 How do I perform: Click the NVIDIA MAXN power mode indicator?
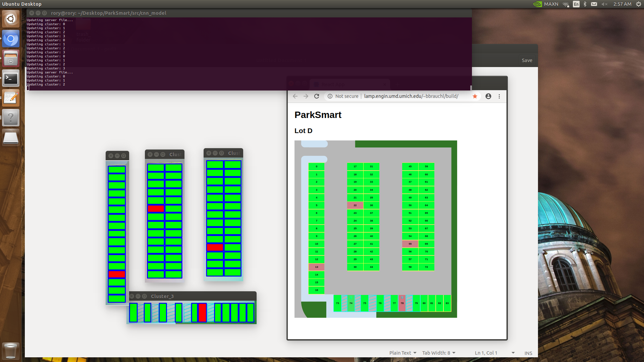(546, 4)
